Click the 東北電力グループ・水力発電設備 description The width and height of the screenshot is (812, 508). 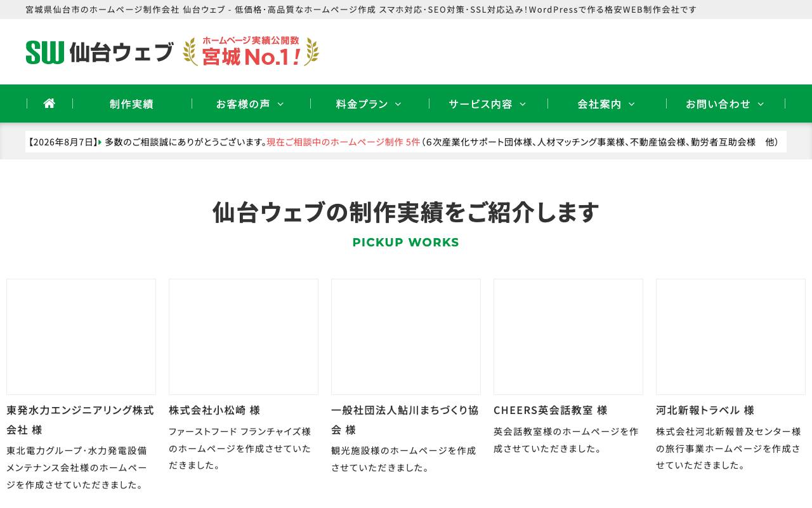(x=77, y=467)
